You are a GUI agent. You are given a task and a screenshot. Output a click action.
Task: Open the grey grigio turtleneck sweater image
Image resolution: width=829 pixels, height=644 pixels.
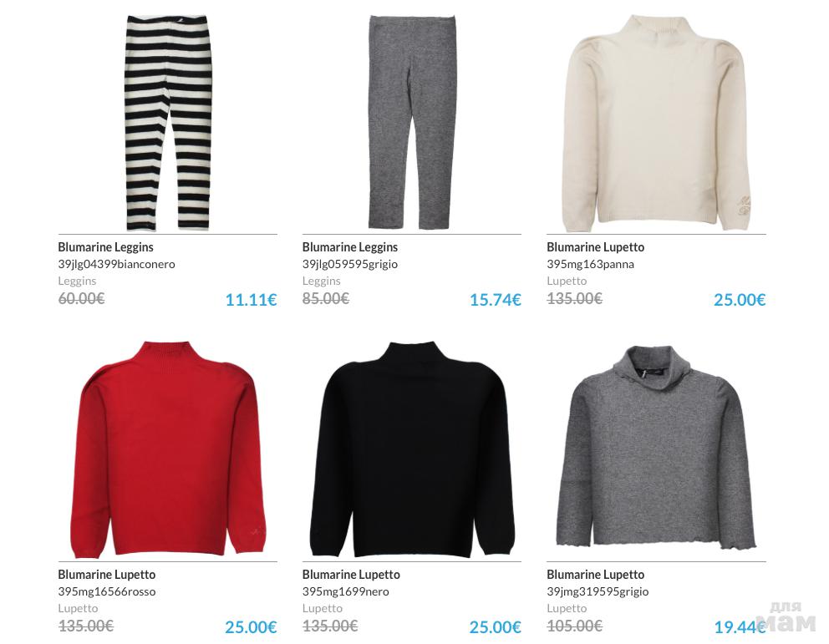coord(656,447)
